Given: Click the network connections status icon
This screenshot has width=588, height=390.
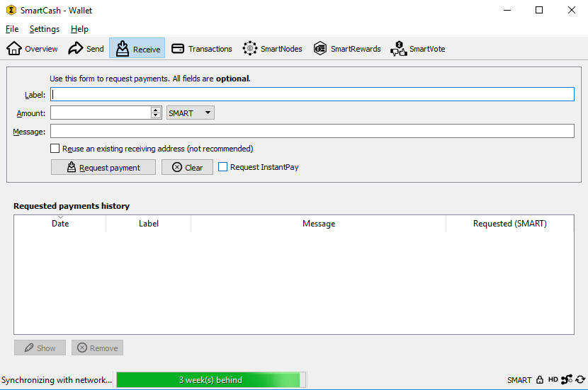Looking at the screenshot, I should tap(567, 379).
